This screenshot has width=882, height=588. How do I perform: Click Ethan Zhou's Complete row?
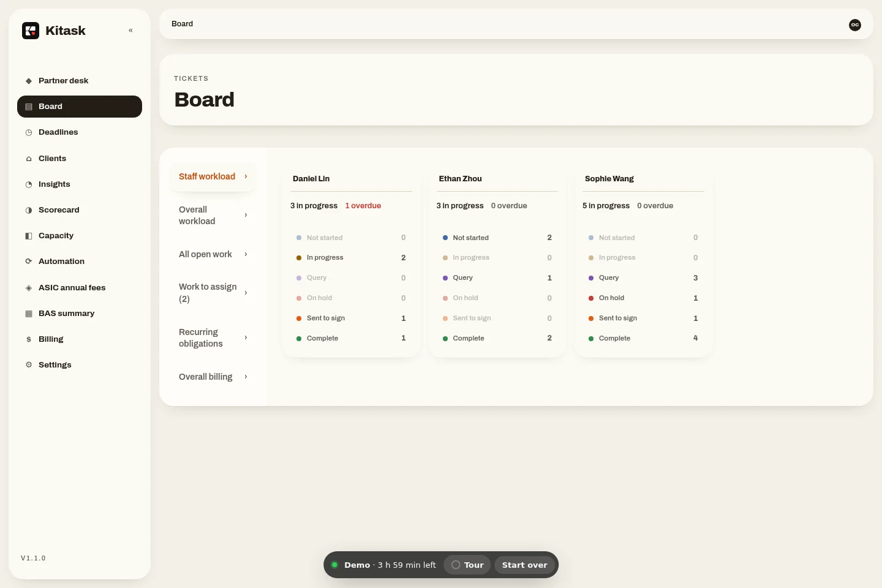pyautogui.click(x=497, y=338)
